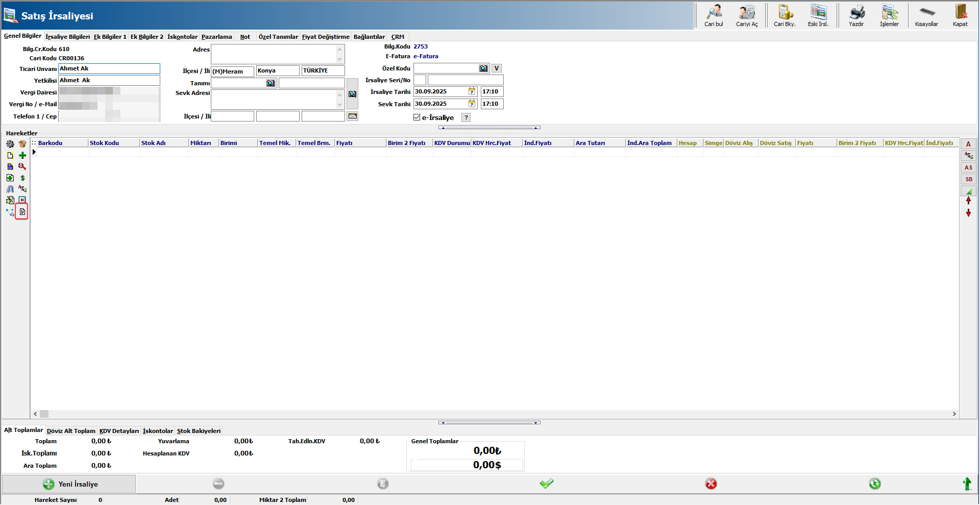Toggle the e-İrsaliye checkbox
The height and width of the screenshot is (505, 980).
coord(417,117)
